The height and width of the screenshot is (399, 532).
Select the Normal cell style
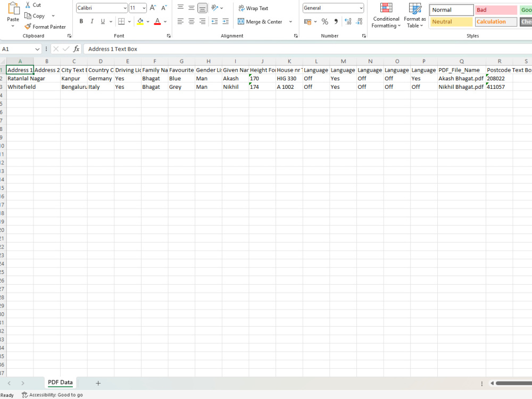[x=451, y=10]
